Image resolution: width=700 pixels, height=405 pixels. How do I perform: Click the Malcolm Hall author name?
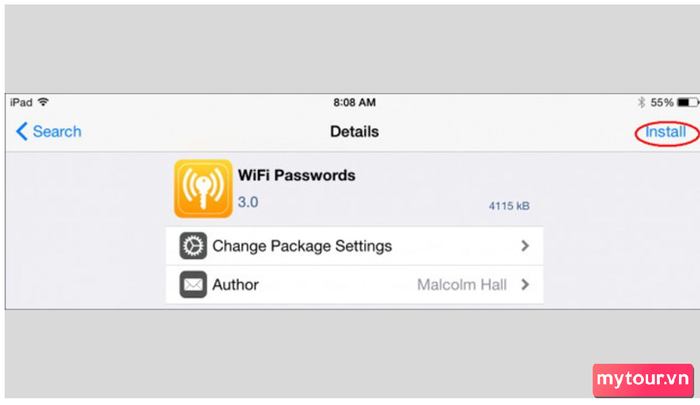tap(462, 285)
